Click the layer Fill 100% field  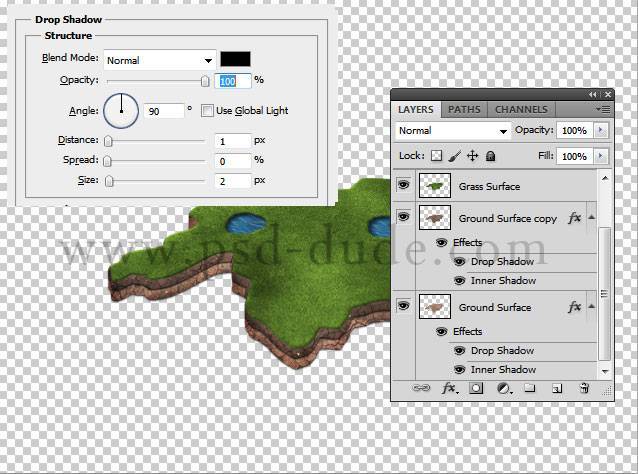click(575, 157)
